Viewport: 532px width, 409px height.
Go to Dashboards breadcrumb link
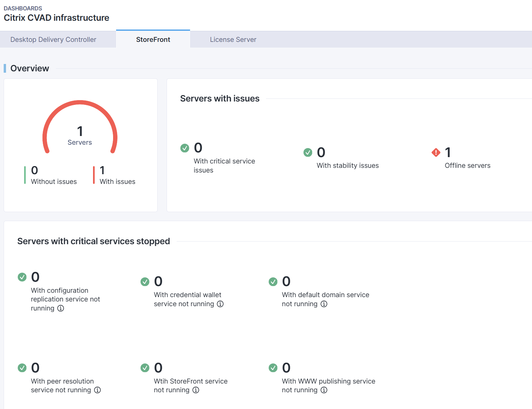23,8
